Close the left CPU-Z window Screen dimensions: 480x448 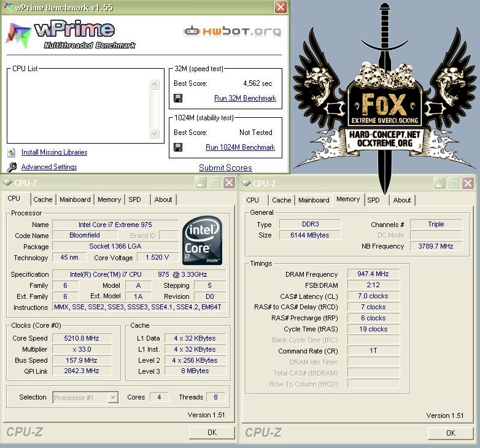(x=229, y=183)
